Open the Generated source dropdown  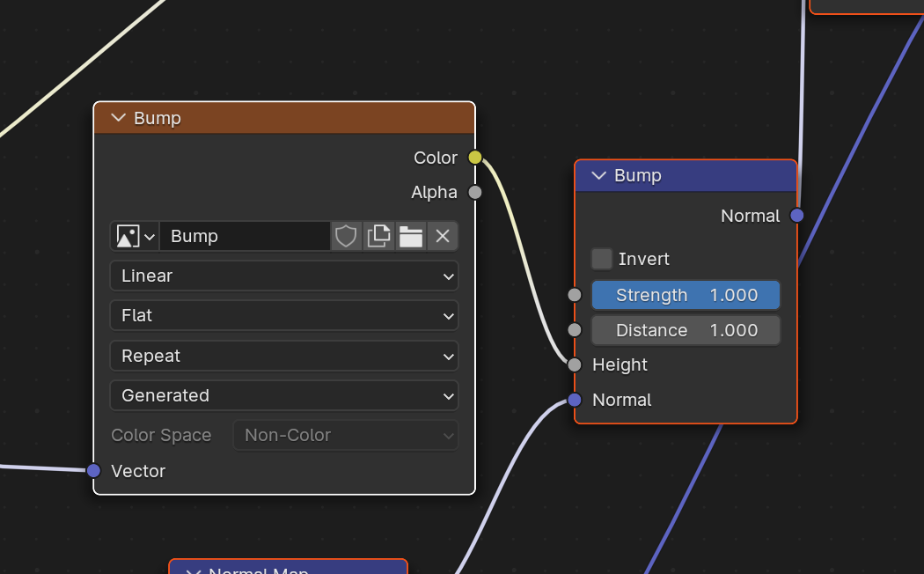(284, 395)
